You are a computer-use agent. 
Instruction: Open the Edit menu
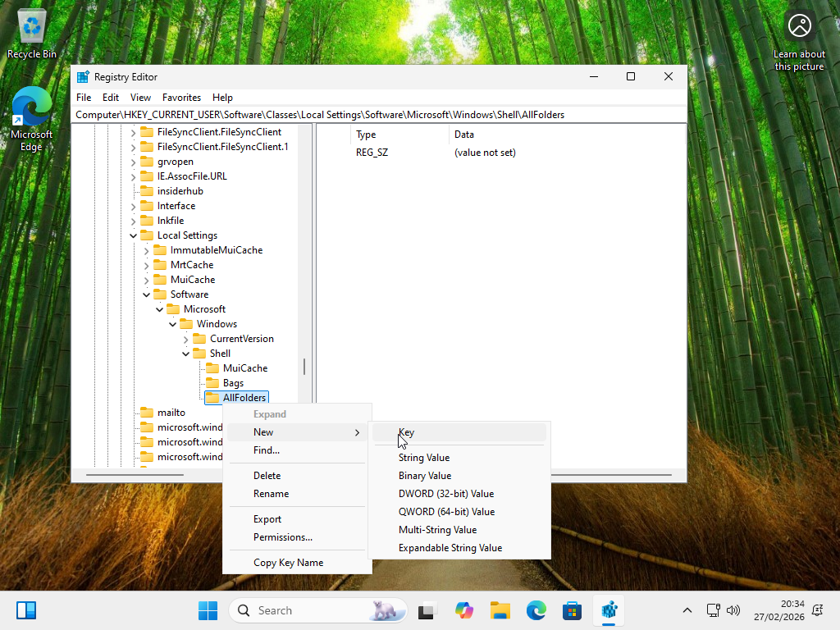111,98
